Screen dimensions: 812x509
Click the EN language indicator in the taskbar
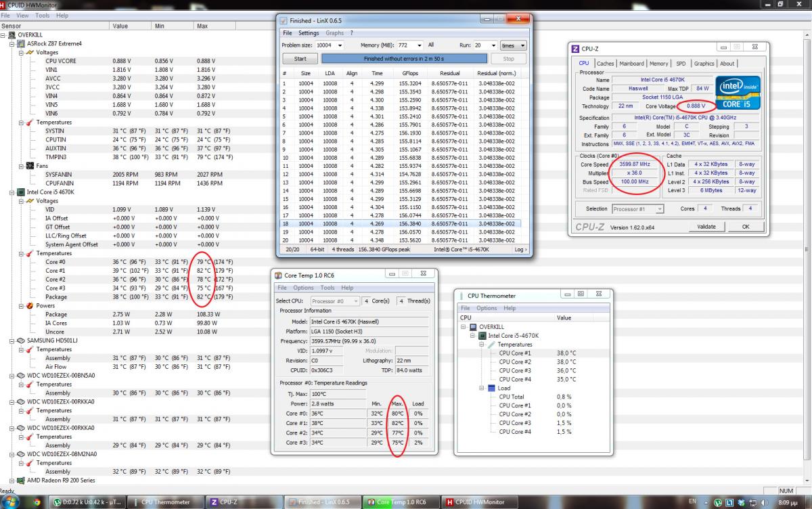pos(692,502)
